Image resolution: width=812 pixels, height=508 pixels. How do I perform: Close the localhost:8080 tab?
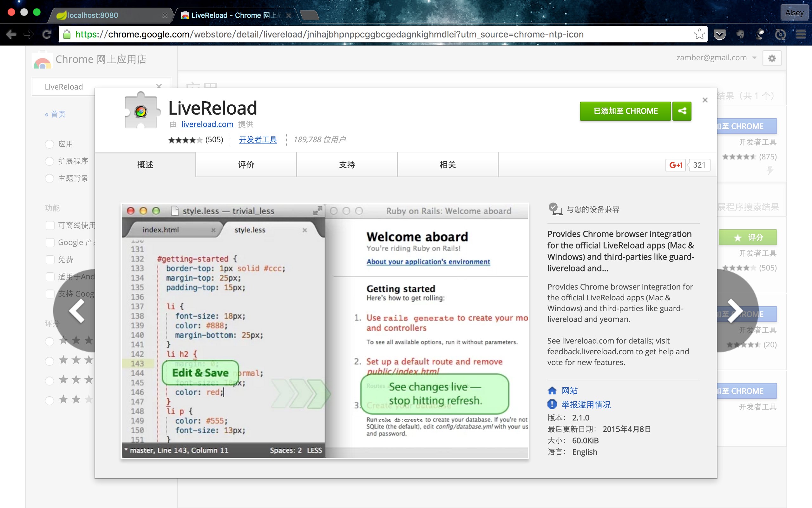tap(164, 16)
